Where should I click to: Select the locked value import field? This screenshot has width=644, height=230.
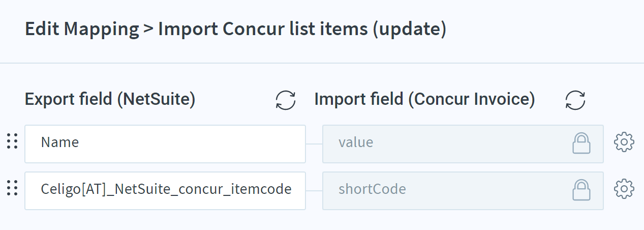tap(463, 144)
